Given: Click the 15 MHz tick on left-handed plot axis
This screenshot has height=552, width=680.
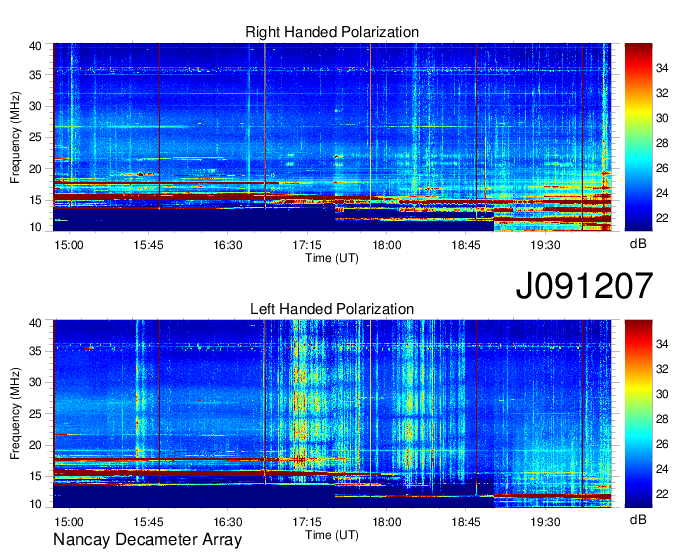Looking at the screenshot, I should click(35, 477).
